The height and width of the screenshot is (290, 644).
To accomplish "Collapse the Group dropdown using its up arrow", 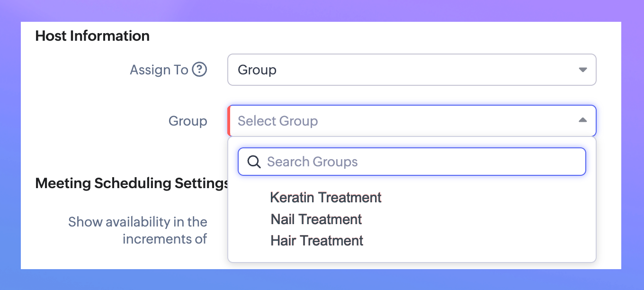I will coord(583,120).
